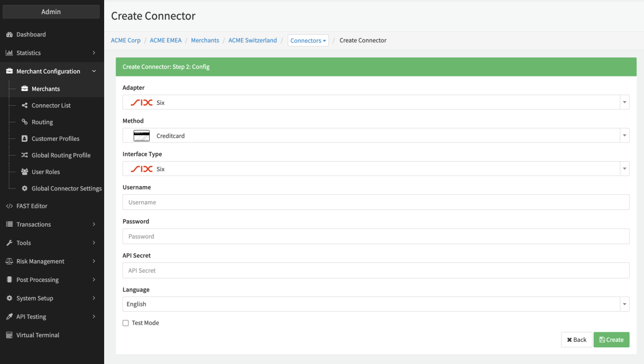Click the User Roles people icon
This screenshot has height=364, width=644.
[25, 172]
